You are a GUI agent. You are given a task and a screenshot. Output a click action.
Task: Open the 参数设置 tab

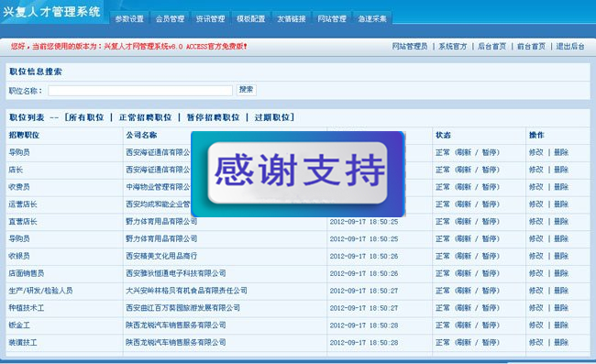click(129, 18)
